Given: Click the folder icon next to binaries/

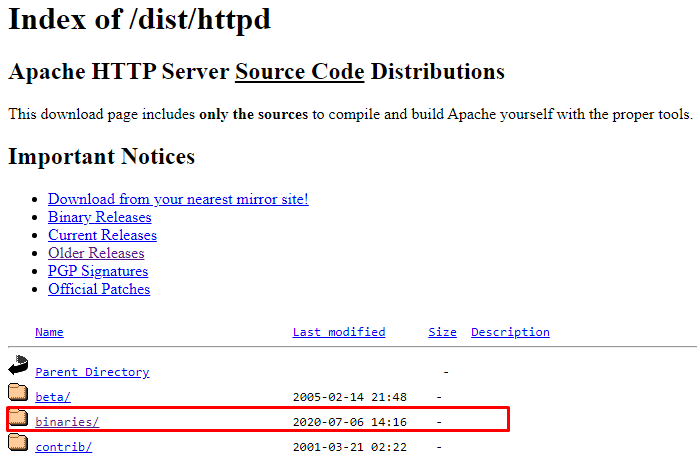Looking at the screenshot, I should 18,417.
